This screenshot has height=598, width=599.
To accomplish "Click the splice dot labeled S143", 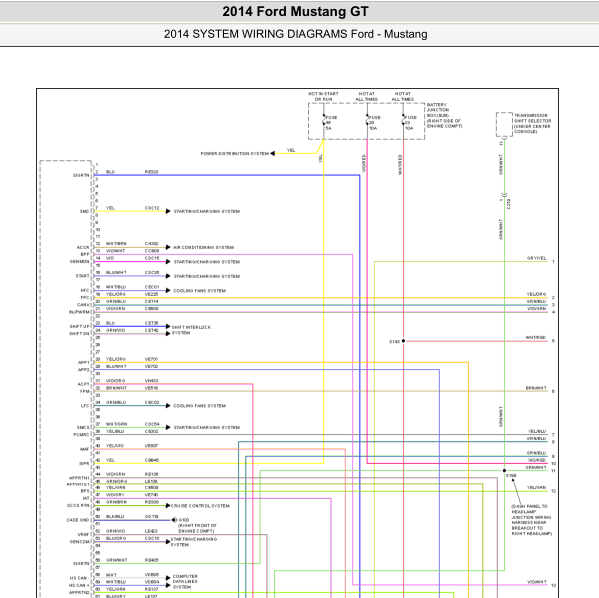I will coord(403,341).
